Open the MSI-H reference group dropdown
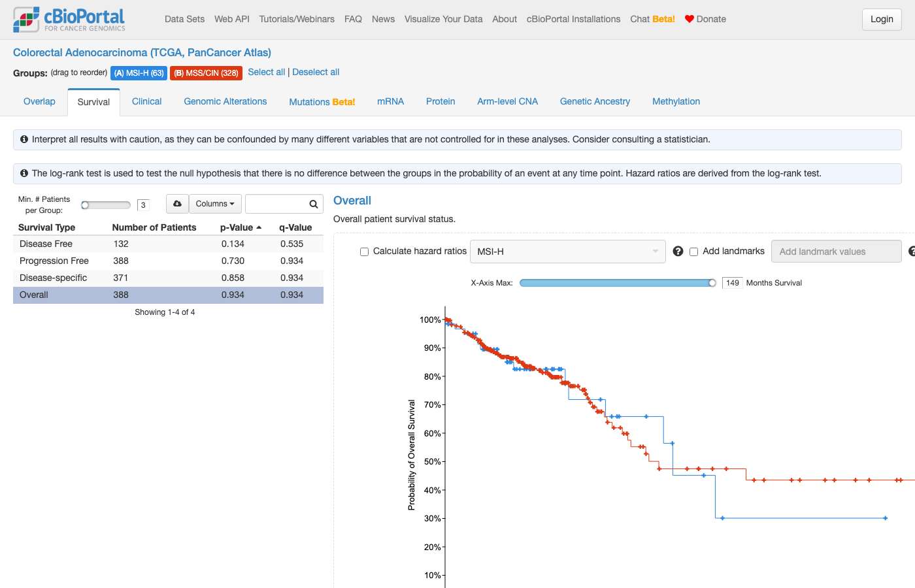 (x=567, y=252)
